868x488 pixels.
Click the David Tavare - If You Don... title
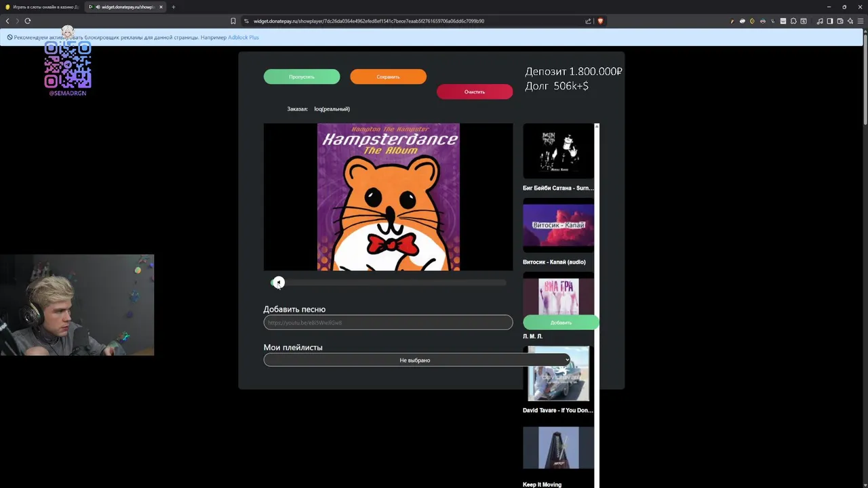tap(558, 411)
